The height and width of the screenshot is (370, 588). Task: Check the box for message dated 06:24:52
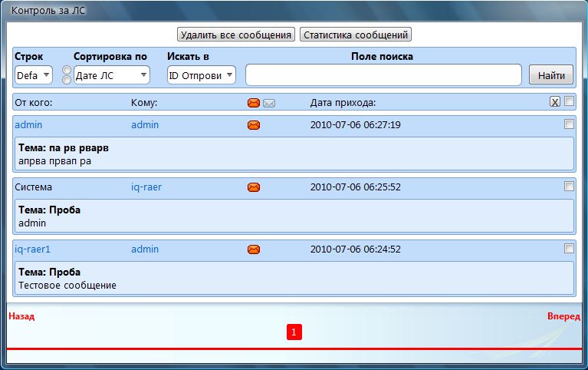[570, 248]
